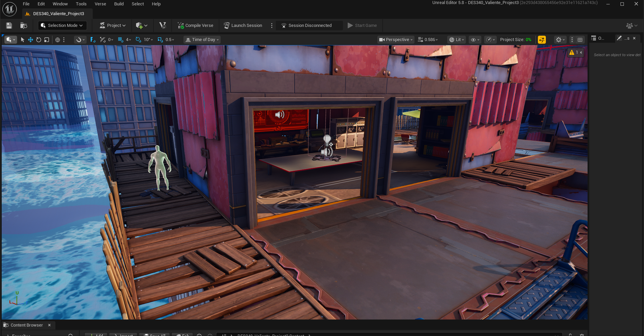This screenshot has height=336, width=644.
Task: Activate the Translate move tool
Action: pos(31,40)
